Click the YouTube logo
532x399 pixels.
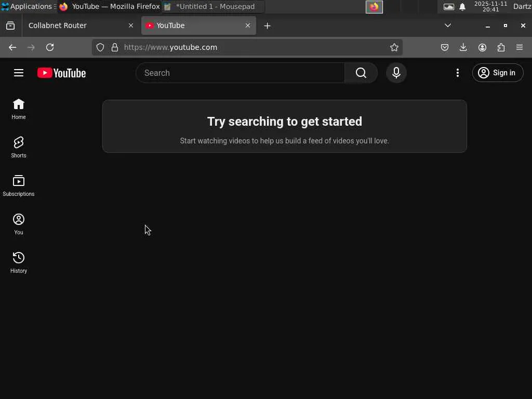(61, 73)
